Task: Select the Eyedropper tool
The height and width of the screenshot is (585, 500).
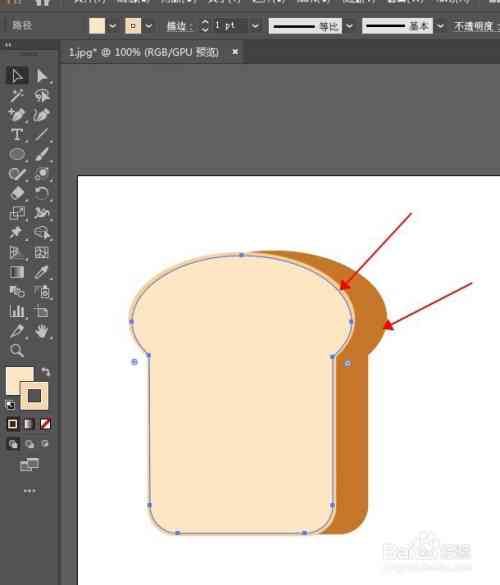Action: (x=42, y=272)
